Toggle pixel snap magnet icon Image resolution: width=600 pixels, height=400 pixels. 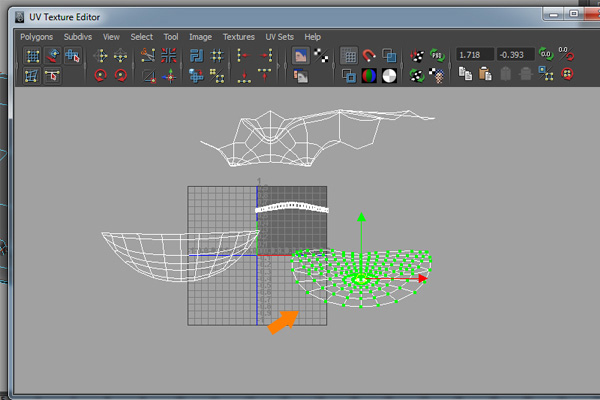point(369,56)
